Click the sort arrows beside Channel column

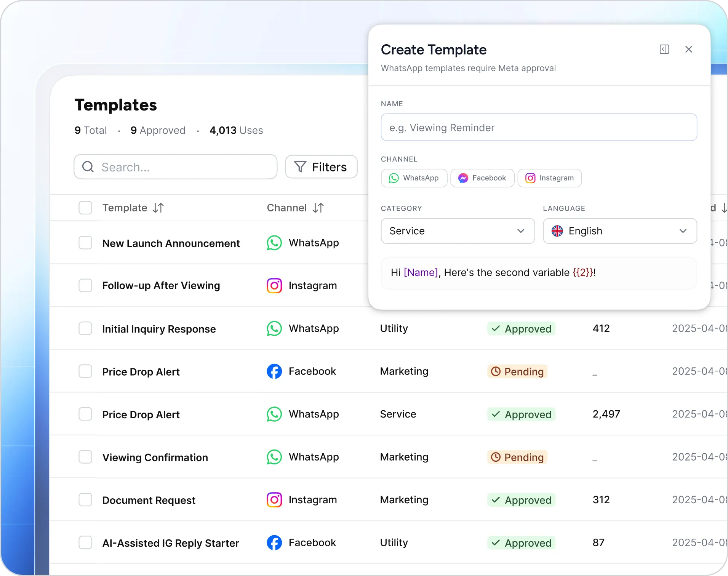pyautogui.click(x=318, y=208)
